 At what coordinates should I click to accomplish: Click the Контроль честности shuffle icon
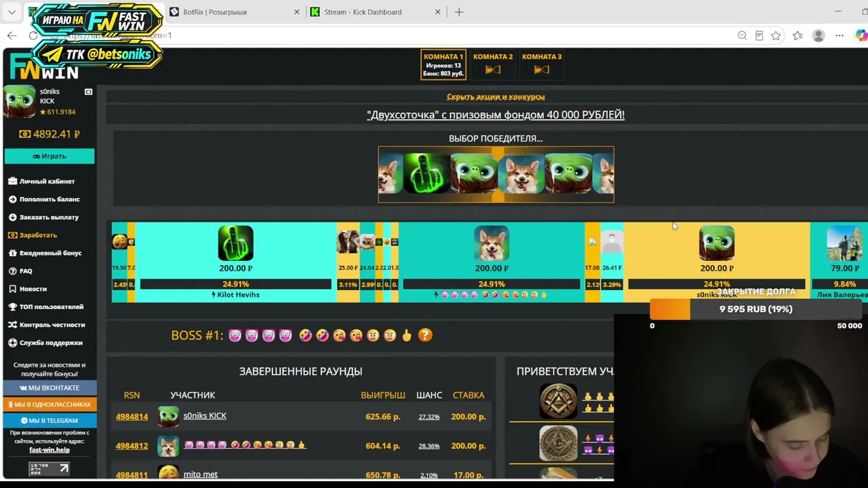tap(12, 325)
